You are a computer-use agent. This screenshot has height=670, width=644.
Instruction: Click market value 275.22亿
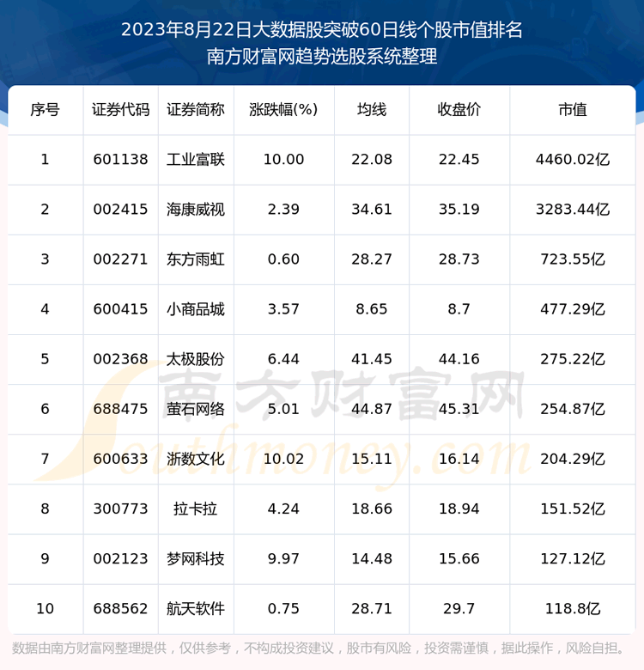tap(572, 359)
